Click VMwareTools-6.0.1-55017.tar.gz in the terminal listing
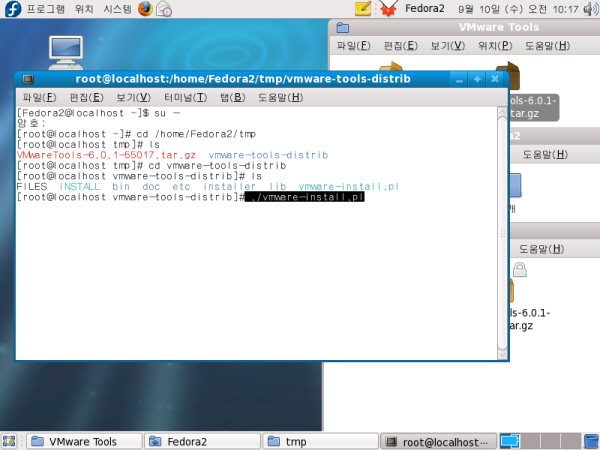The width and height of the screenshot is (600, 450). coord(106,155)
